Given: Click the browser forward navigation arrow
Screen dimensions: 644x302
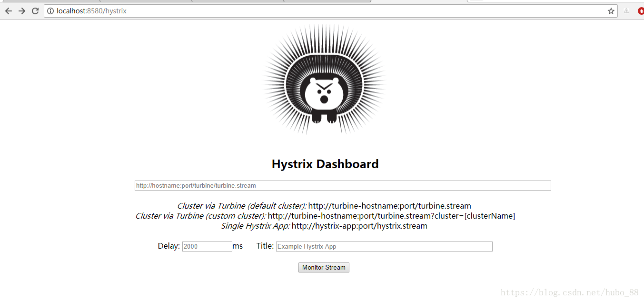Looking at the screenshot, I should (22, 10).
